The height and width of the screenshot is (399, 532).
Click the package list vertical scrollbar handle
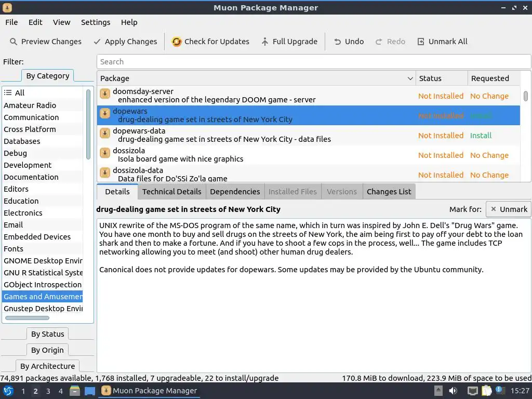click(526, 96)
